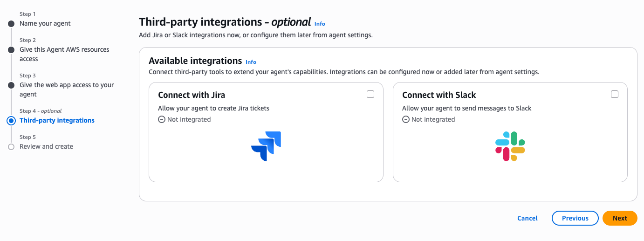Tick the Connect with Slack checkbox
This screenshot has width=644, height=241.
[615, 94]
